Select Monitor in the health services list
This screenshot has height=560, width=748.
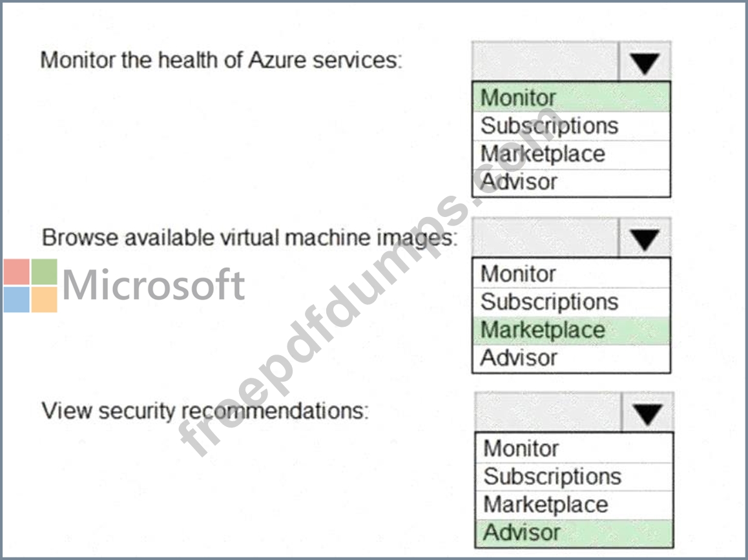[x=571, y=98]
